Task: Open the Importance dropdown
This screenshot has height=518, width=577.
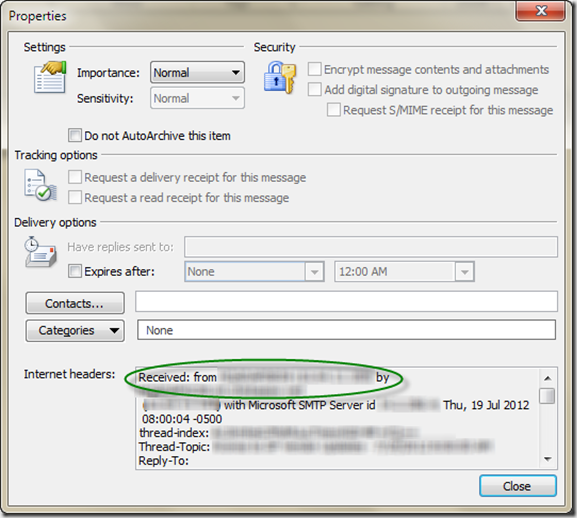Action: click(x=197, y=72)
